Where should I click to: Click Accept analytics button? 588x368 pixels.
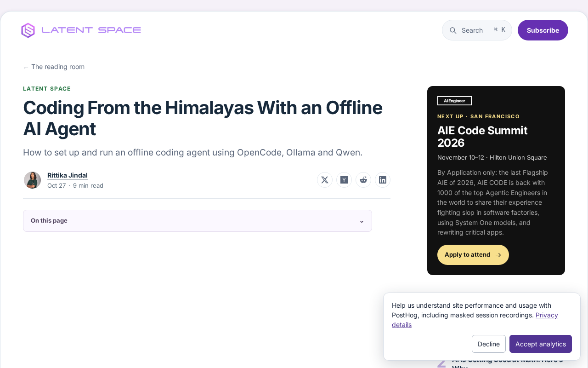(x=541, y=344)
